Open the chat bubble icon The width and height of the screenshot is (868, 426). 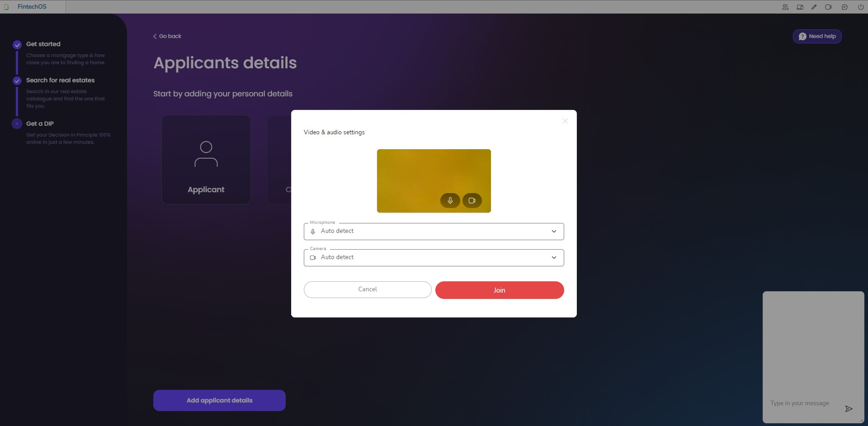[x=844, y=7]
